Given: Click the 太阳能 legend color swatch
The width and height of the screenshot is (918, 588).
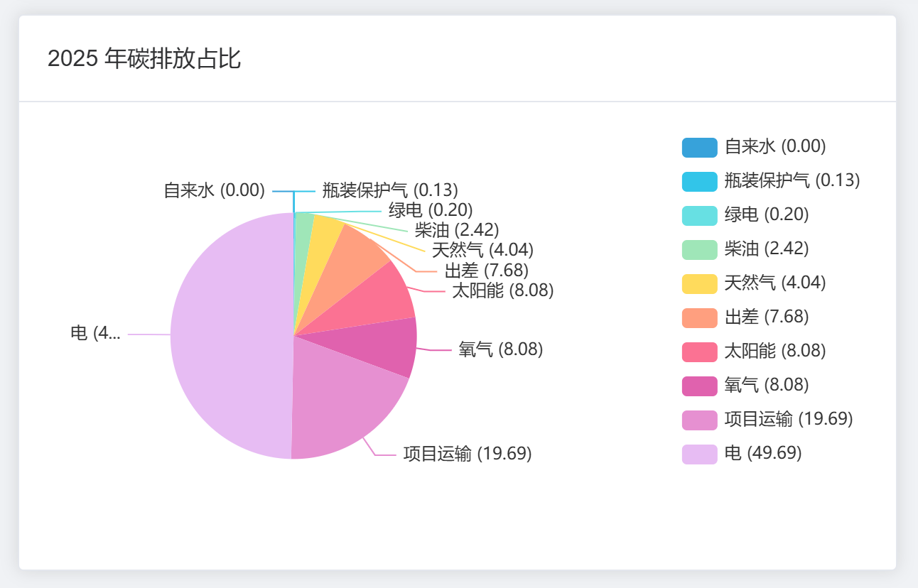Looking at the screenshot, I should coord(699,351).
